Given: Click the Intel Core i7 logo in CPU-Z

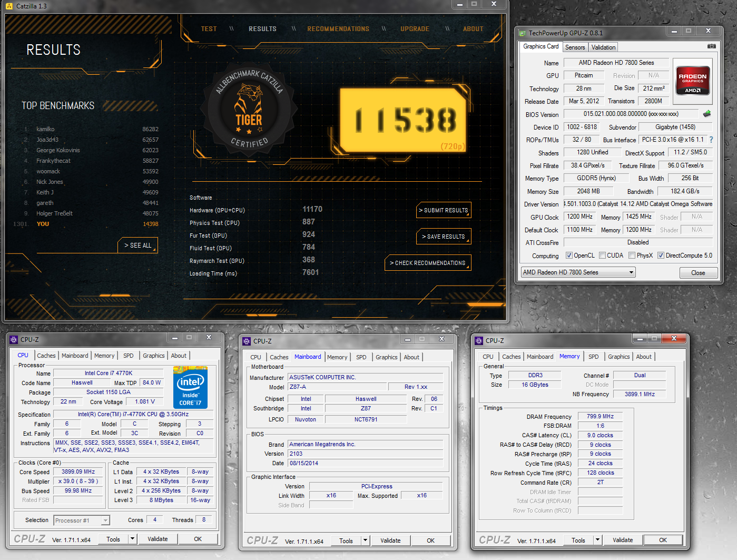Looking at the screenshot, I should tap(190, 387).
